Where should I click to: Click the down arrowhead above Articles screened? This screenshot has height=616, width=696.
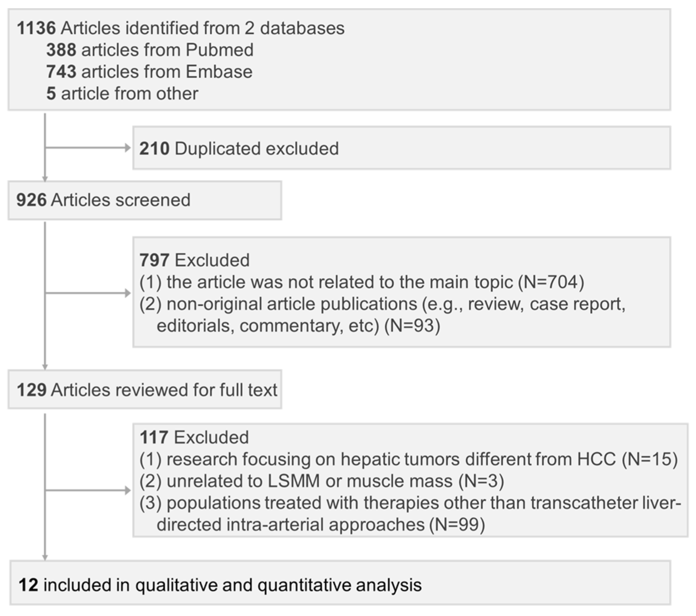(x=45, y=179)
